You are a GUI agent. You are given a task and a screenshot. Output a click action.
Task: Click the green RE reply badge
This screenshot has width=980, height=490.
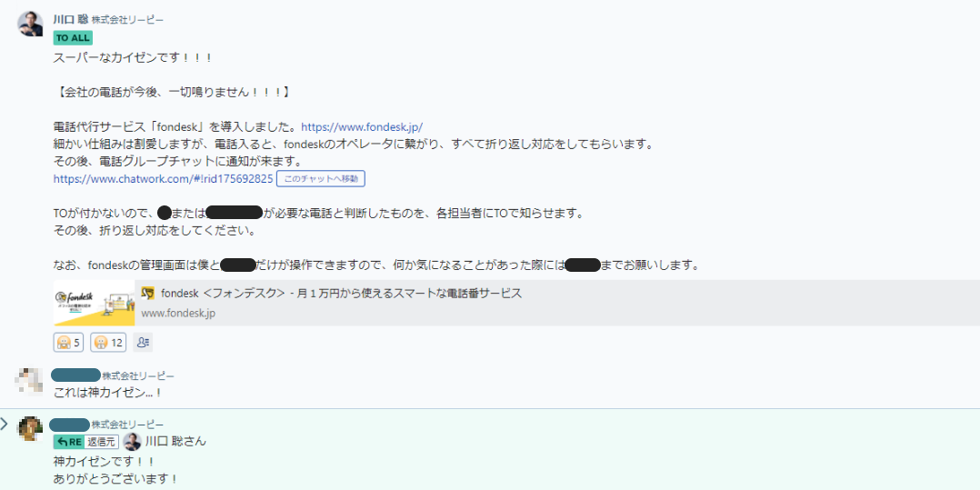[68, 442]
